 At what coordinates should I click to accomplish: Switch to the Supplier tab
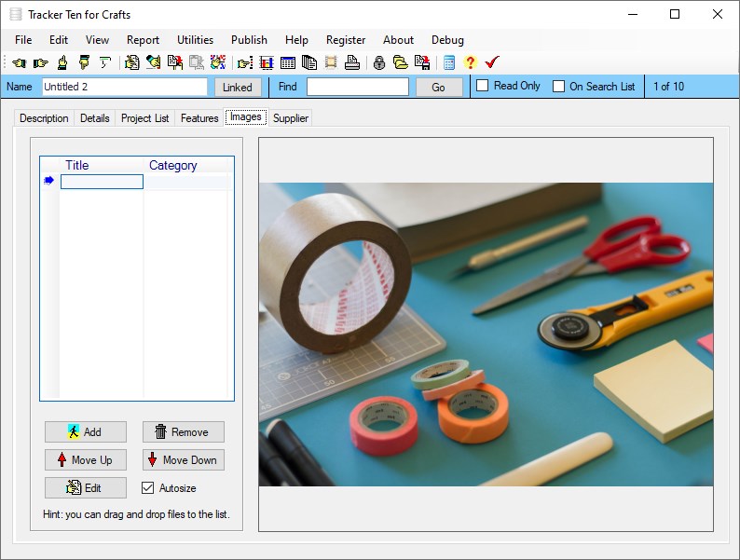tap(291, 118)
